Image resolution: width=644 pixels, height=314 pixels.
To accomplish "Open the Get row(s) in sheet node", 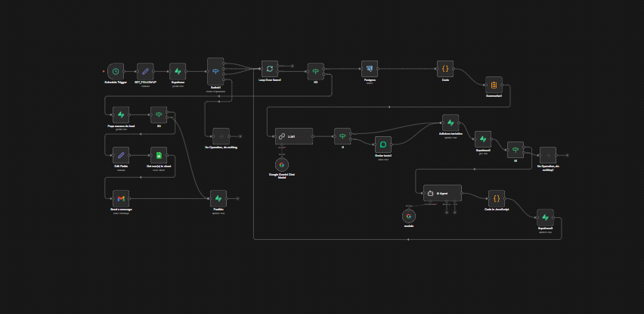I will pyautogui.click(x=158, y=156).
